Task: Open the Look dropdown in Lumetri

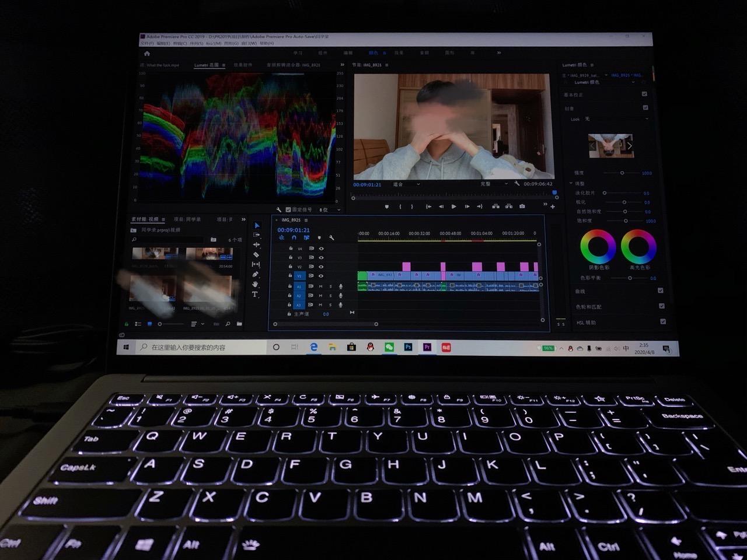Action: (616, 119)
